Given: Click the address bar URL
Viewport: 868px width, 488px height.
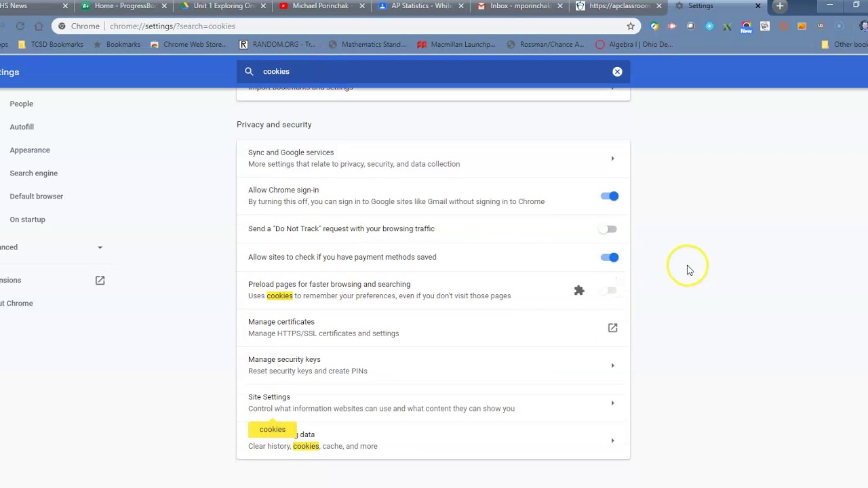Looking at the screenshot, I should [172, 26].
